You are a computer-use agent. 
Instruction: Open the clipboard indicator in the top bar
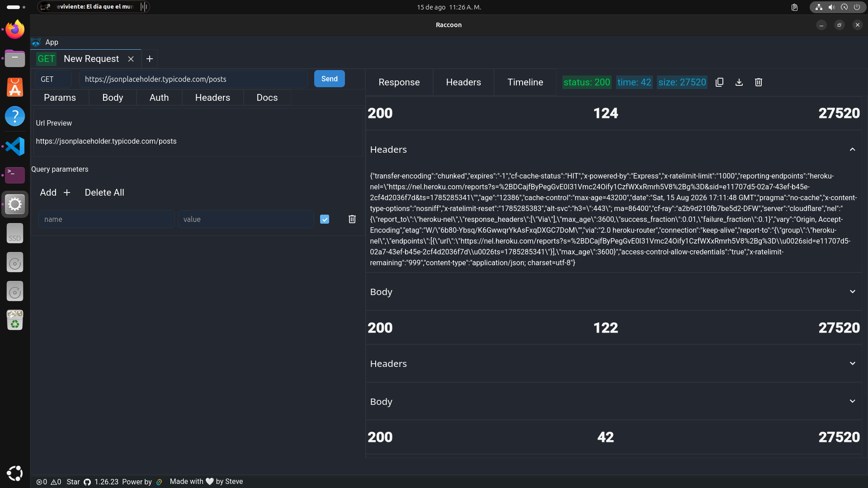[794, 7]
